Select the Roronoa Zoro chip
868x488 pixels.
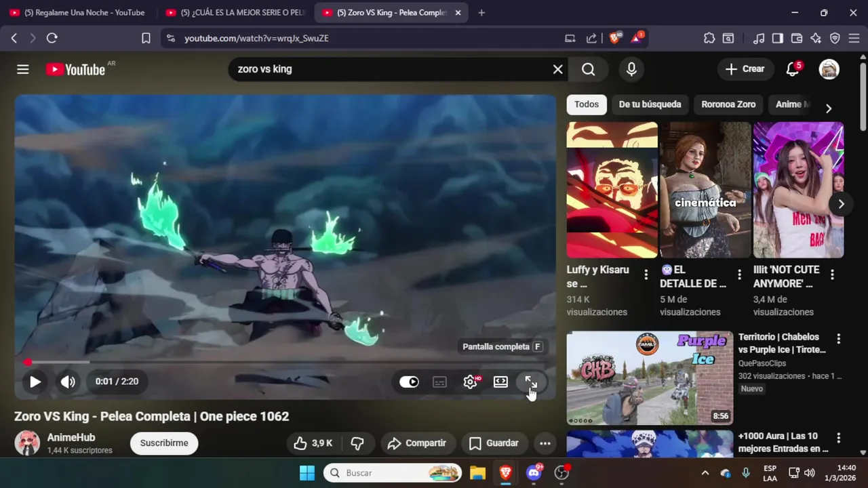point(728,104)
